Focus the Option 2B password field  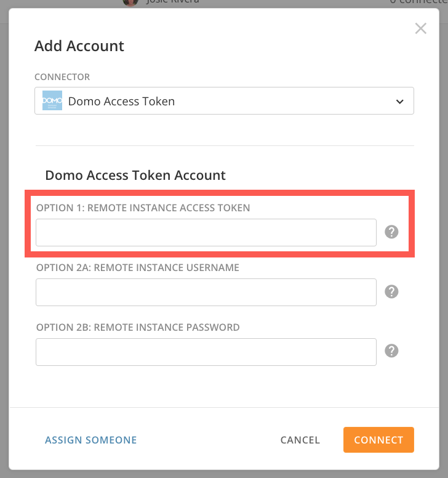tap(206, 352)
